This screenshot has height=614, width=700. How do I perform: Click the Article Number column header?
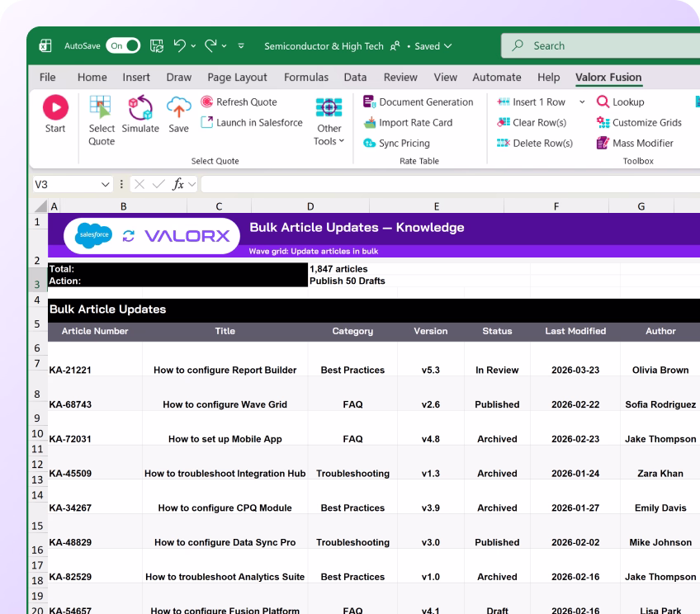pos(95,331)
